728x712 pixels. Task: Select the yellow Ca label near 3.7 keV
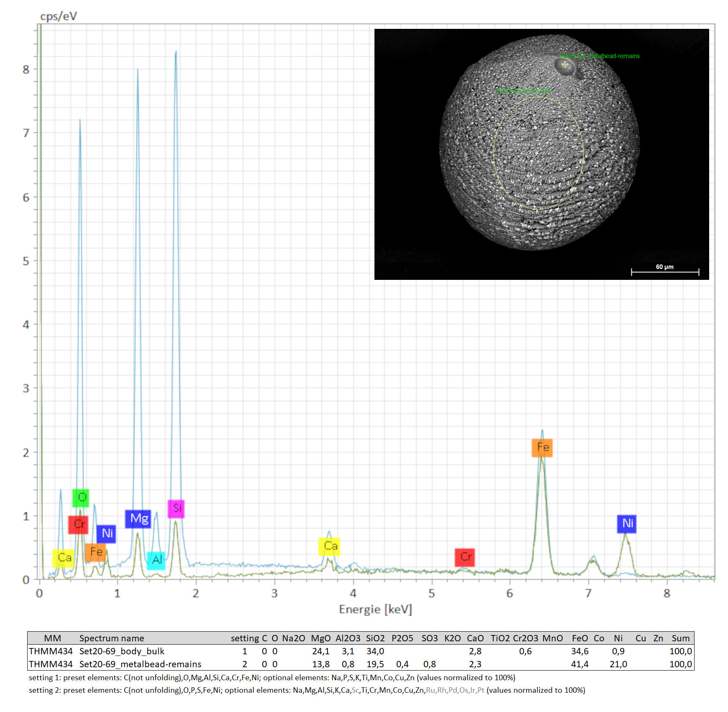329,546
